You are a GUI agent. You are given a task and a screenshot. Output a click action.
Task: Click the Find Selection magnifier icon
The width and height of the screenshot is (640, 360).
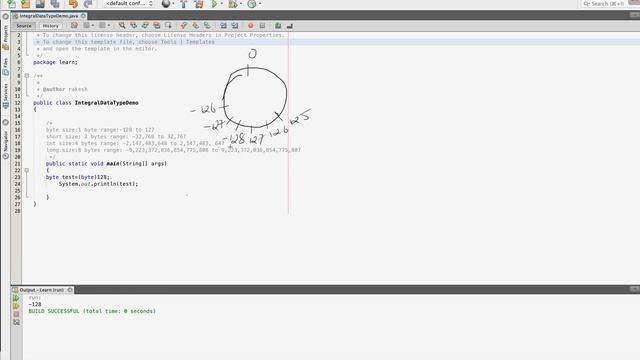click(122, 26)
